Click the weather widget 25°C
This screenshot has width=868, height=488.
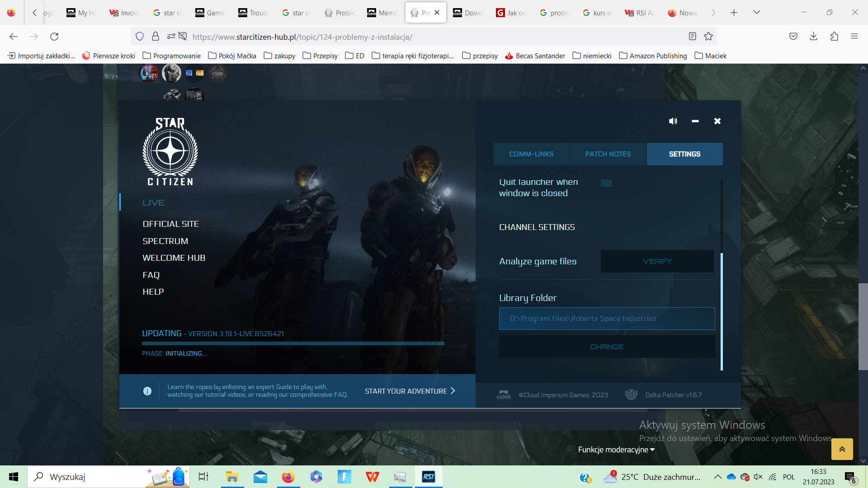(x=652, y=477)
